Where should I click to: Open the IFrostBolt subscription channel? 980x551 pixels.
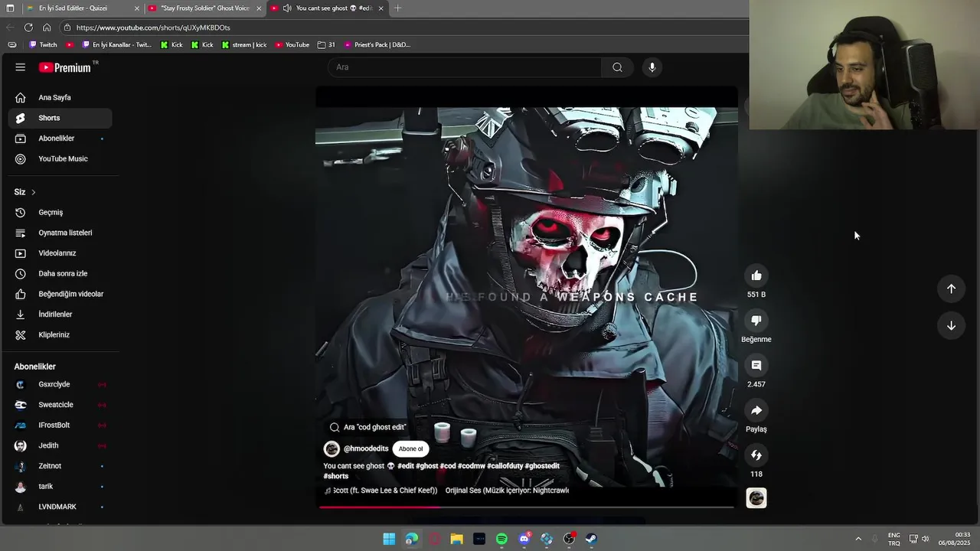pos(60,425)
